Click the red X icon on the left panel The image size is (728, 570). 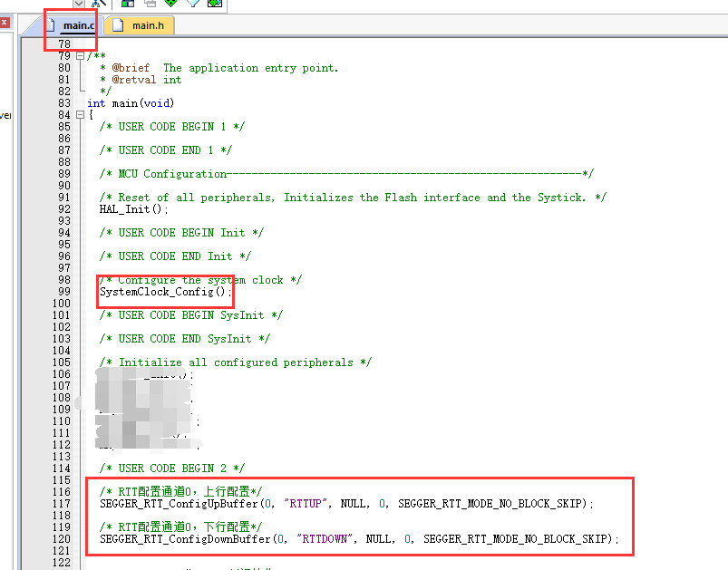click(x=5, y=20)
